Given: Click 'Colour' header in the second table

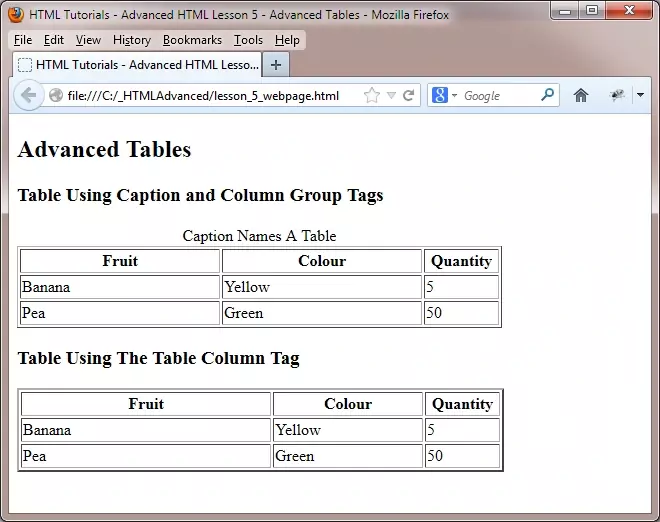Looking at the screenshot, I should click(x=348, y=404).
